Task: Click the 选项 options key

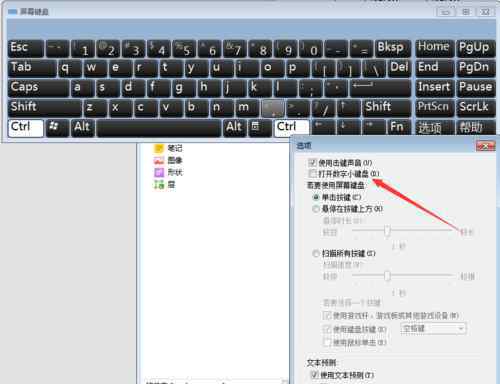Action: (x=434, y=128)
